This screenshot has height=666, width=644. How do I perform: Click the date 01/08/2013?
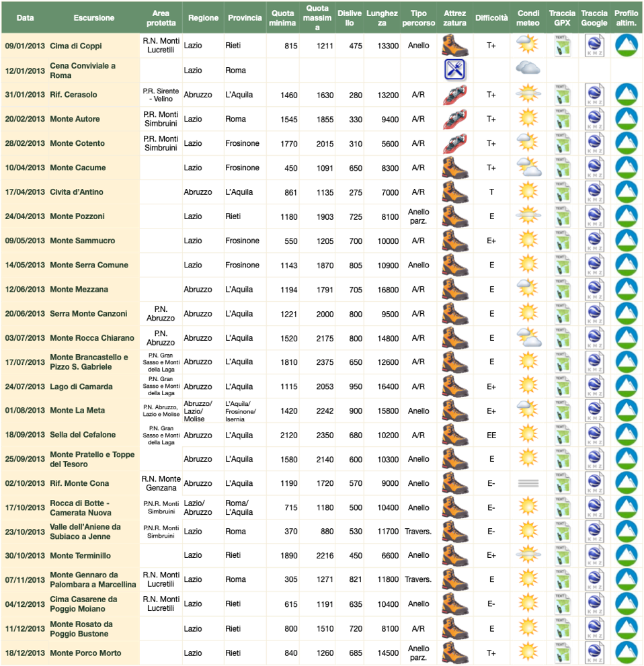pyautogui.click(x=25, y=411)
